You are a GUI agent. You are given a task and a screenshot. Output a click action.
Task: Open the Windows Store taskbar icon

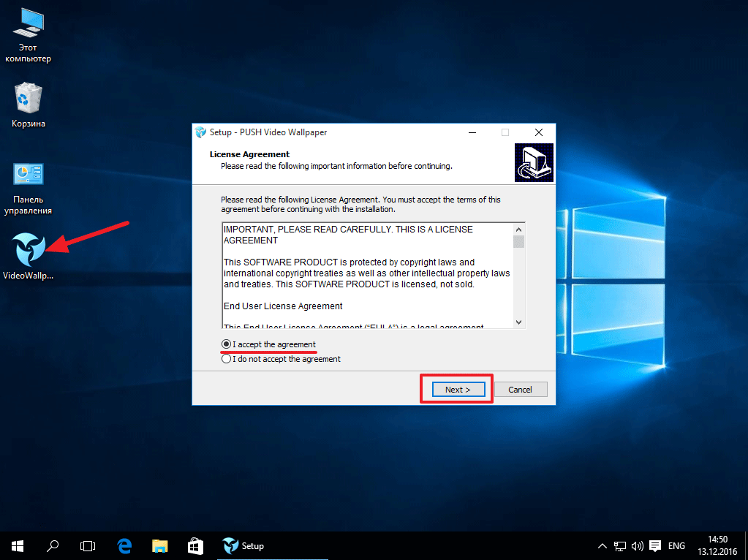point(195,545)
